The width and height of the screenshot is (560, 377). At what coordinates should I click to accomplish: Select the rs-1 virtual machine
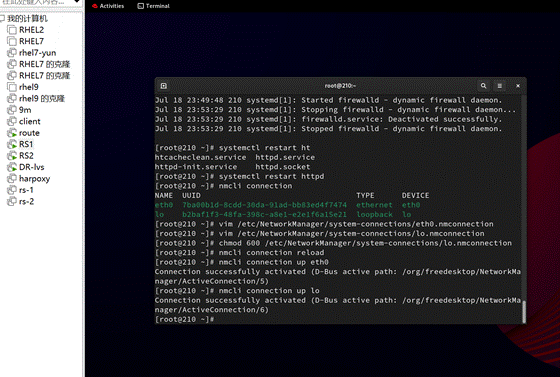[x=26, y=190]
